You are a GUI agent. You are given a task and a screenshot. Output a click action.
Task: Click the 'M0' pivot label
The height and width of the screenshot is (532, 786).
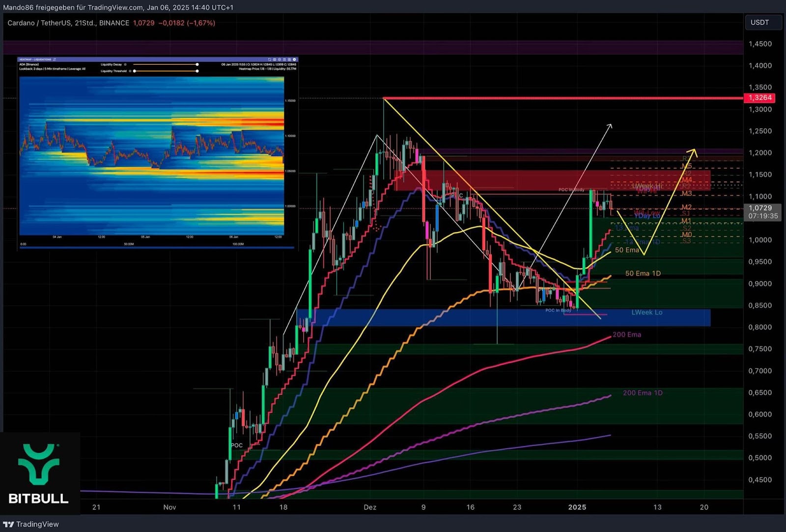[687, 234]
